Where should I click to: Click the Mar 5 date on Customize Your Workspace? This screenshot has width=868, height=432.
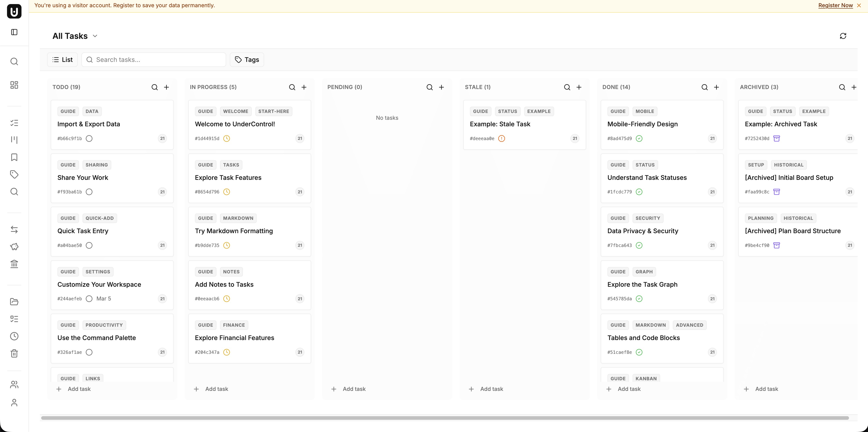coord(103,299)
